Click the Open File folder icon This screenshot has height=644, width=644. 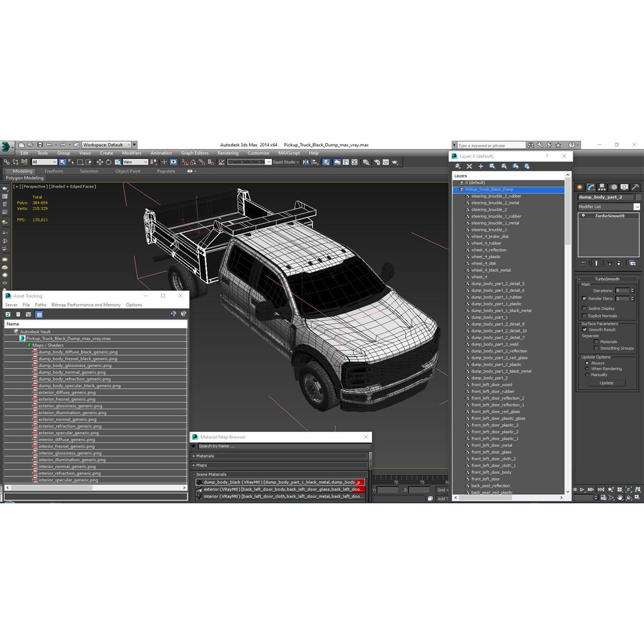click(x=31, y=144)
